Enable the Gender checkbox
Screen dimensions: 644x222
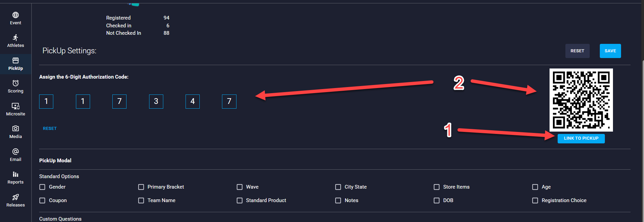coord(42,187)
